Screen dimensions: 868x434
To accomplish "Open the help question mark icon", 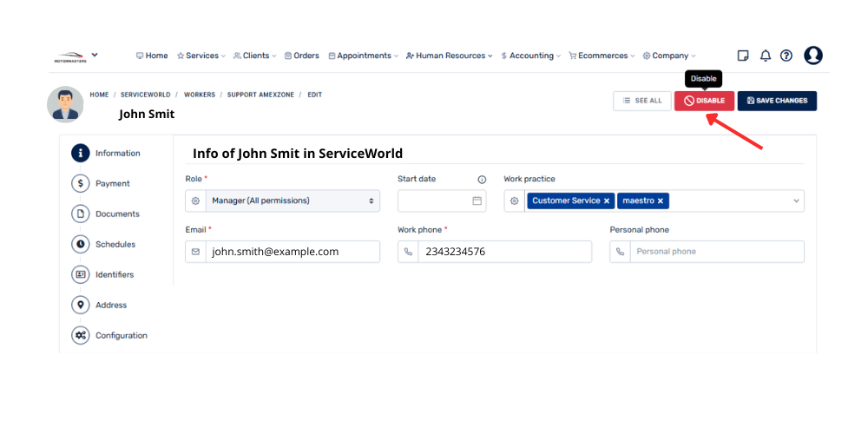I will click(x=786, y=56).
